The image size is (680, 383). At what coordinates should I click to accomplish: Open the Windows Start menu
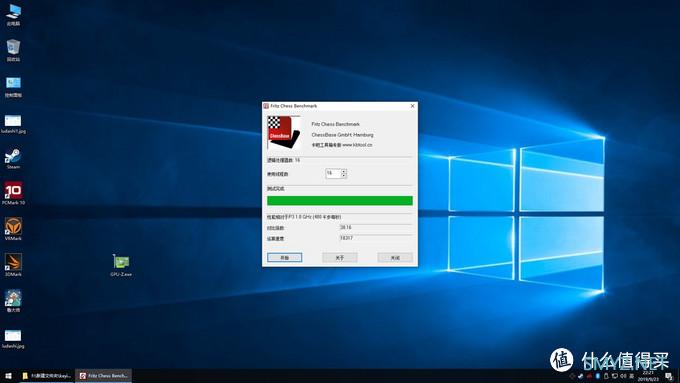pyautogui.click(x=8, y=376)
